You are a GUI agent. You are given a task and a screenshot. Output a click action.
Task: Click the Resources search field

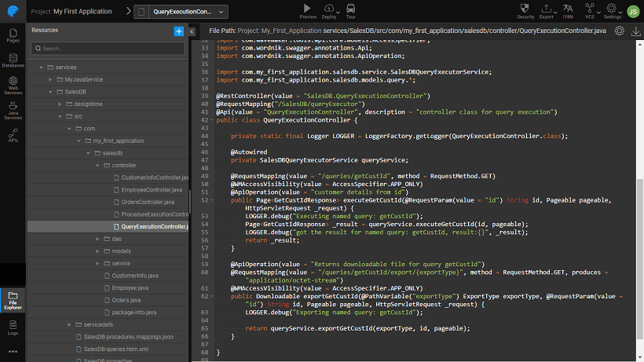click(108, 49)
